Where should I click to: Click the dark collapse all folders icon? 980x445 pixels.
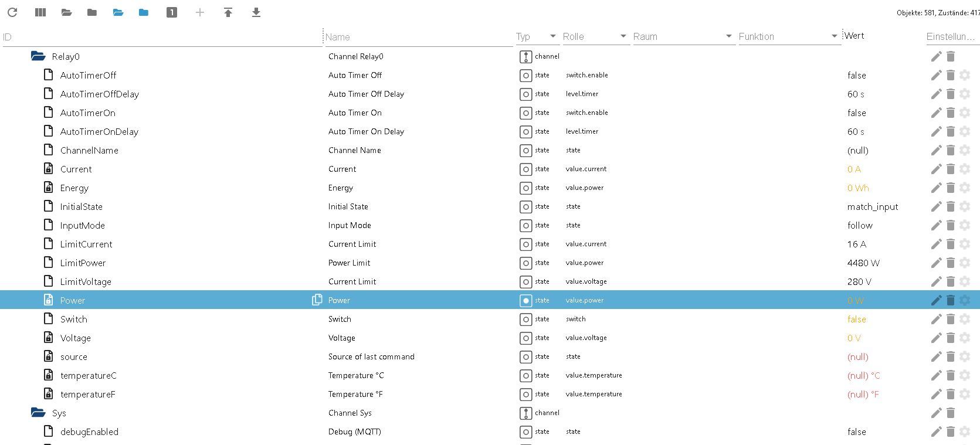click(x=92, y=12)
